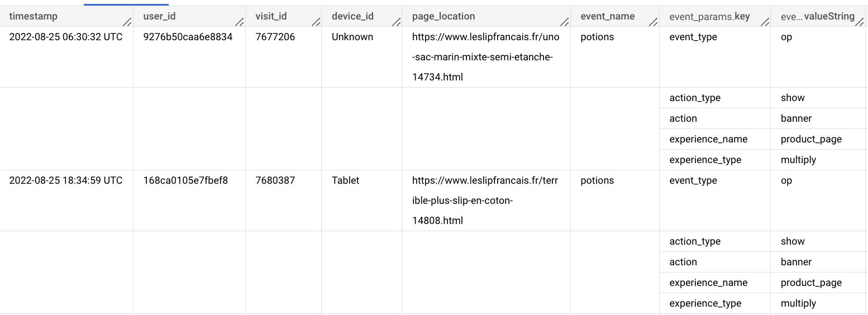Click the active results tab underline
This screenshot has height=315, width=868.
point(126,4)
